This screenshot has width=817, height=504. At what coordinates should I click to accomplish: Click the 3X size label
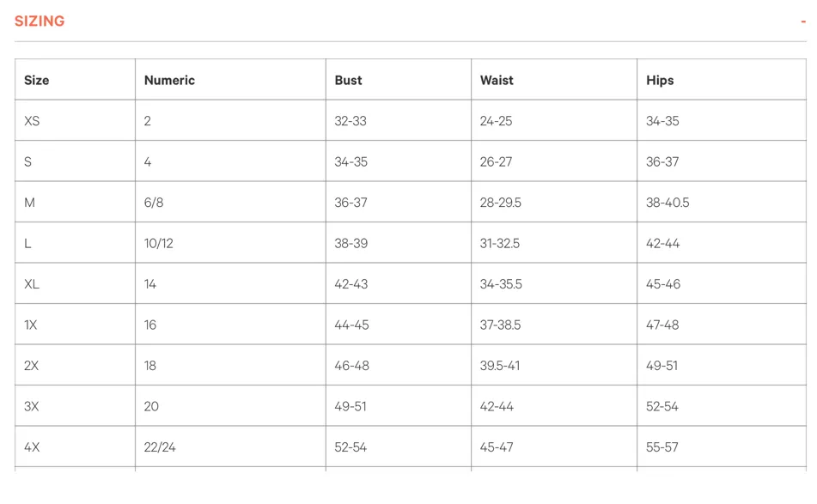coord(31,406)
